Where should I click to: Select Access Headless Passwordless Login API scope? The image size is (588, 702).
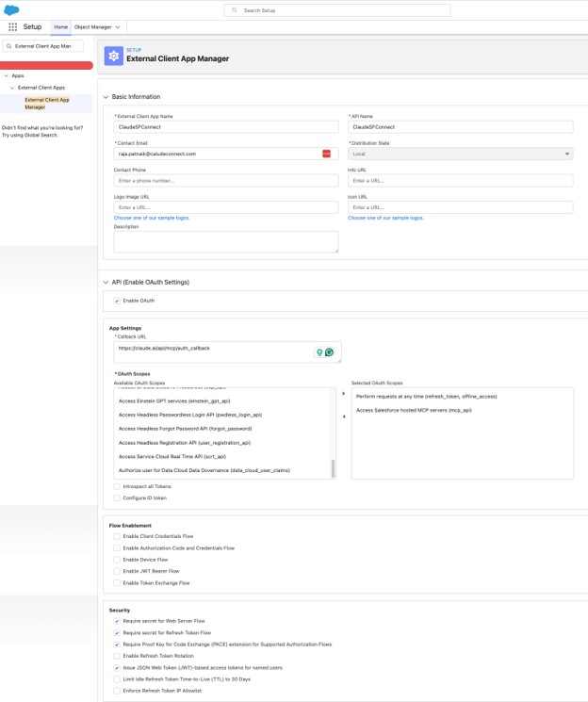[x=190, y=415]
